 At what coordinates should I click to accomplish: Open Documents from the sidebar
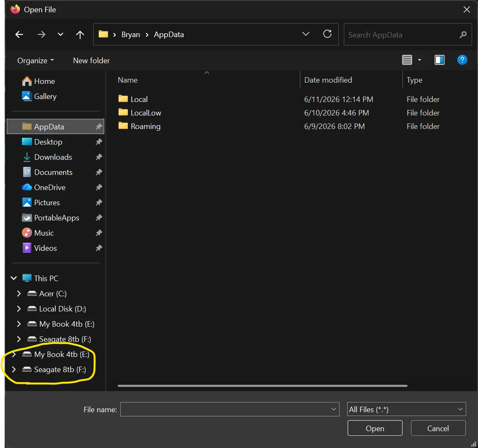click(47, 172)
